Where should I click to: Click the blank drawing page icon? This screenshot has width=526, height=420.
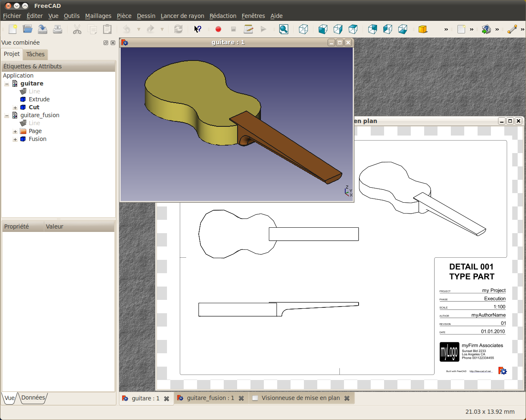pos(461,29)
